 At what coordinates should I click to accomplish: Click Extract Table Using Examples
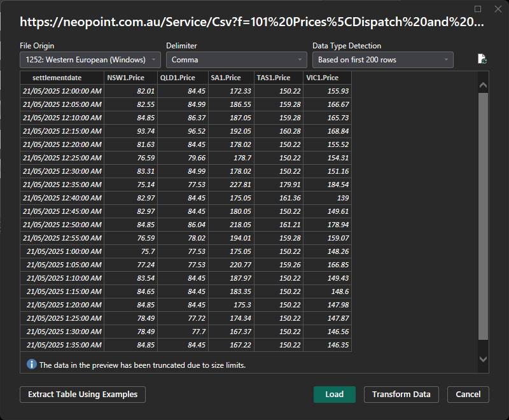pos(83,395)
